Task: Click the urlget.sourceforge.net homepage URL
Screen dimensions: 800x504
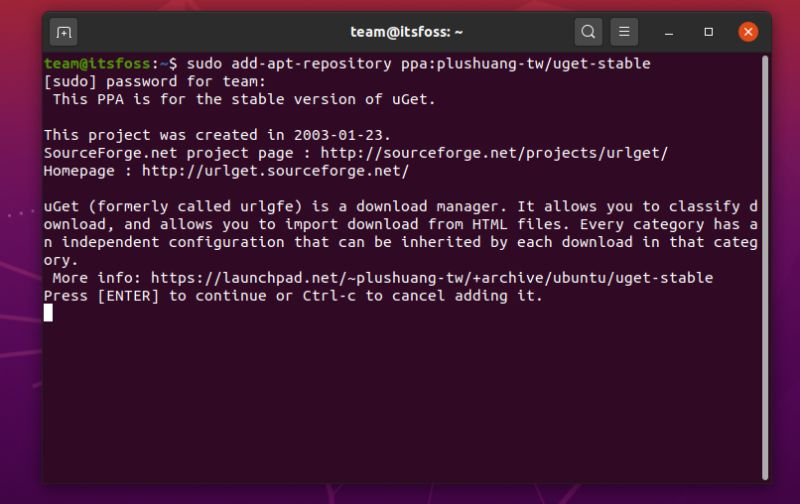Action: pyautogui.click(x=276, y=171)
